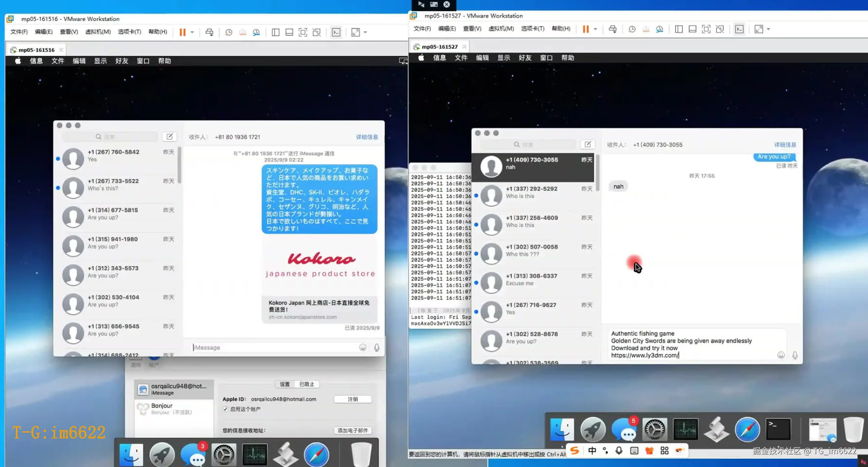
Task: Expand the pause button dropdown arrow in left VMware
Action: click(192, 32)
